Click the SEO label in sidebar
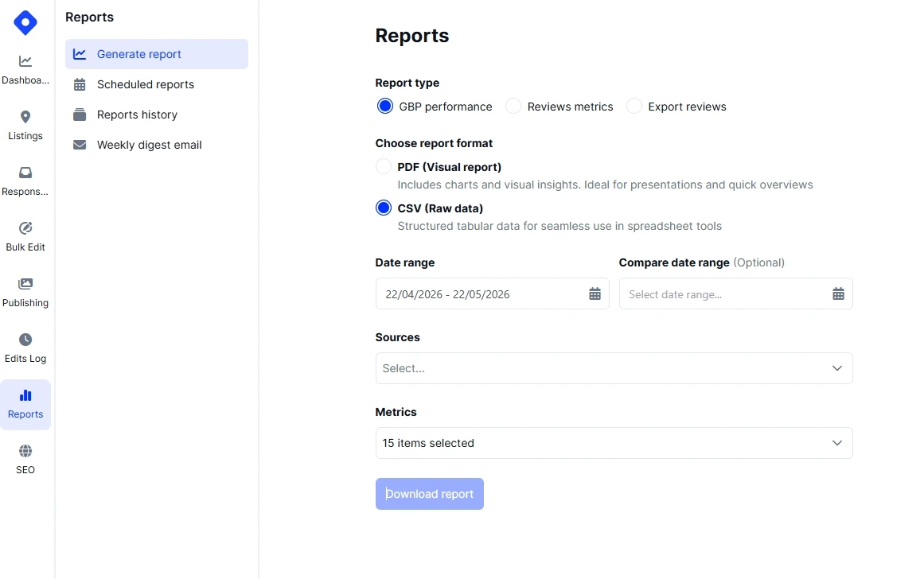 coord(25,470)
